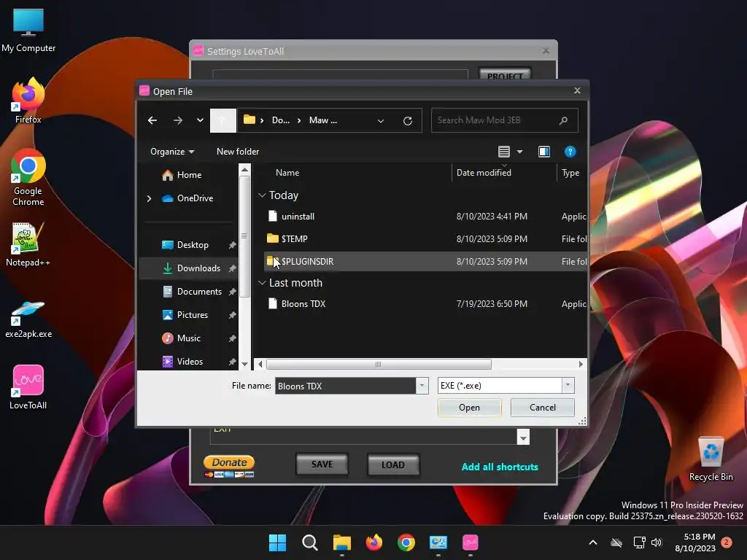Open My Computer desktop icon
This screenshot has height=560, width=747.
28,30
